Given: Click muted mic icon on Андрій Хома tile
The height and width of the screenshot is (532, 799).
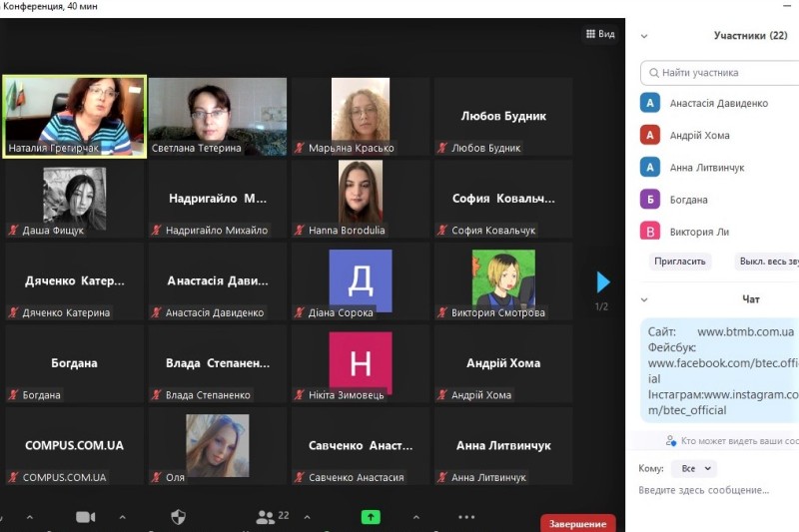Looking at the screenshot, I should pos(442,395).
